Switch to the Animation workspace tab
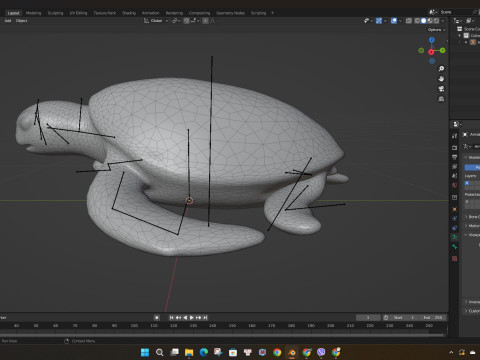 [150, 13]
